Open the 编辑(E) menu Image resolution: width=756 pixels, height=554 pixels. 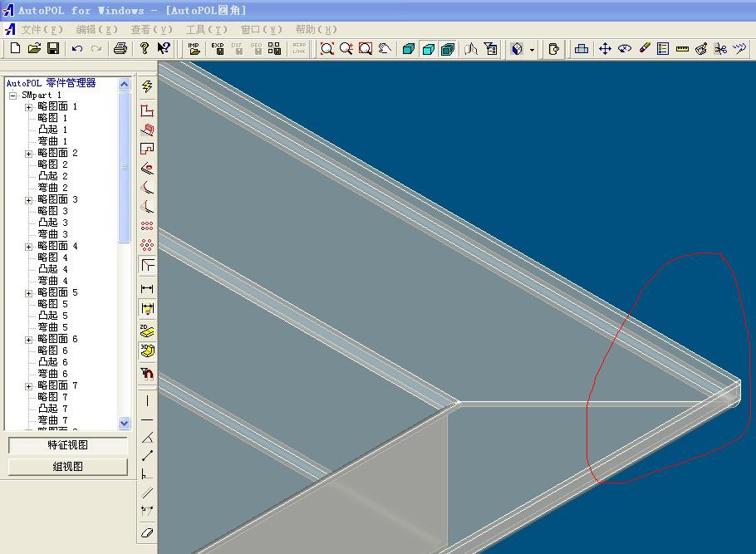(x=96, y=30)
